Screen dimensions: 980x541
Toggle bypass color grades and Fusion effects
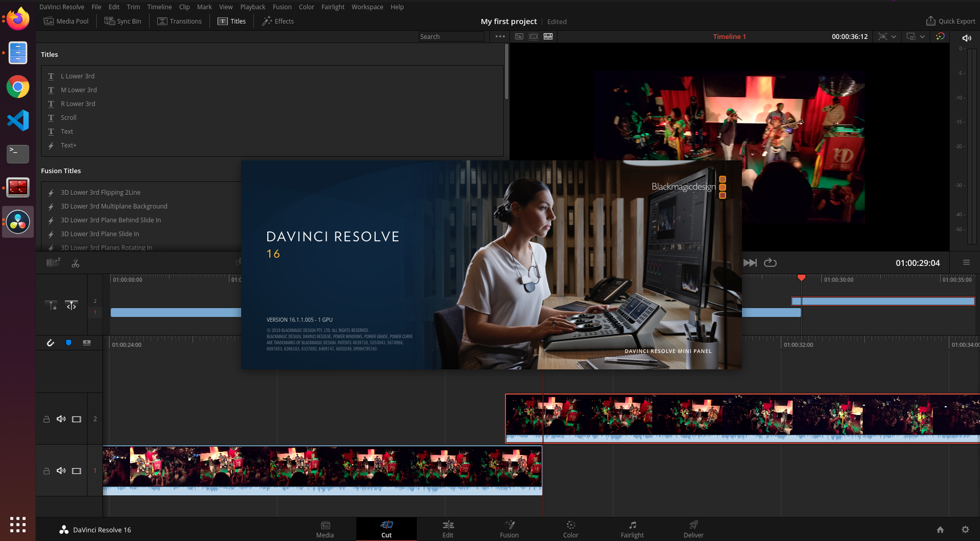[x=940, y=36]
